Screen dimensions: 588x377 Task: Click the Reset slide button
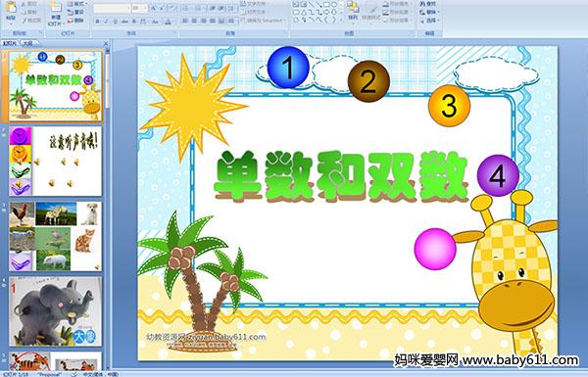74,12
